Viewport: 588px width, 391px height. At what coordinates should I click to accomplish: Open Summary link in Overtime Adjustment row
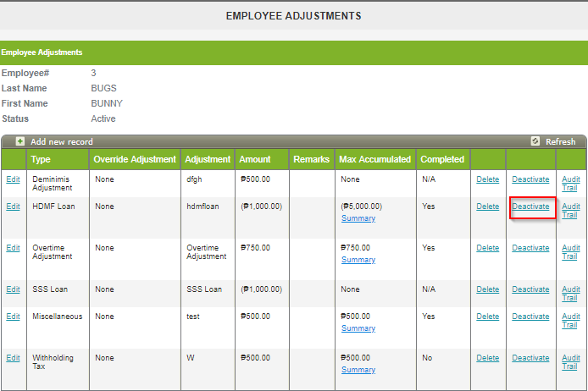click(x=358, y=260)
